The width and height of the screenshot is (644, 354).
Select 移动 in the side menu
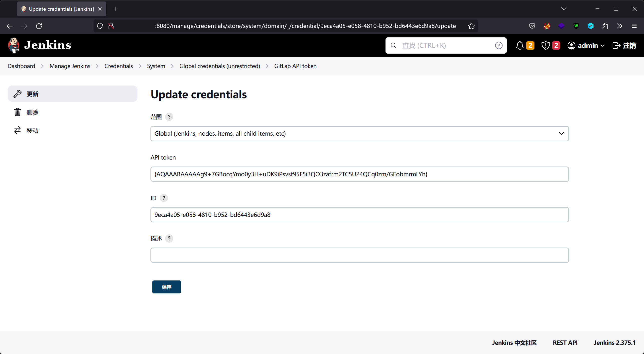pyautogui.click(x=32, y=130)
